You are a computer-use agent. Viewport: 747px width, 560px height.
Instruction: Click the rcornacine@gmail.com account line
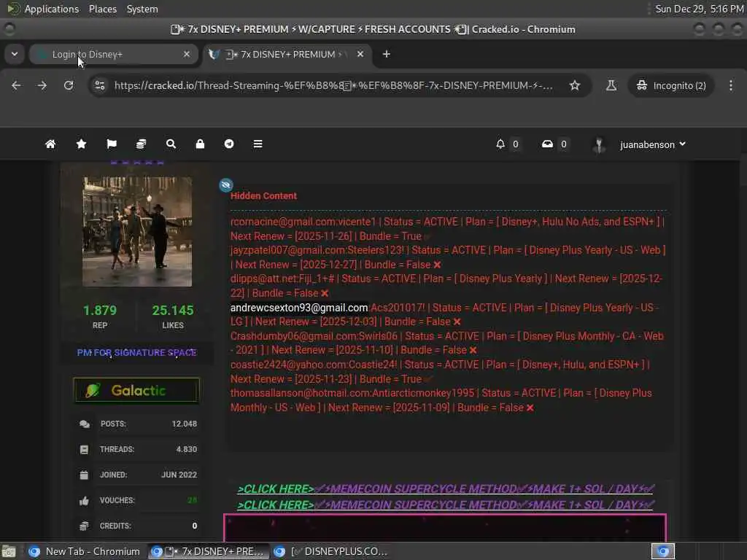click(x=447, y=228)
